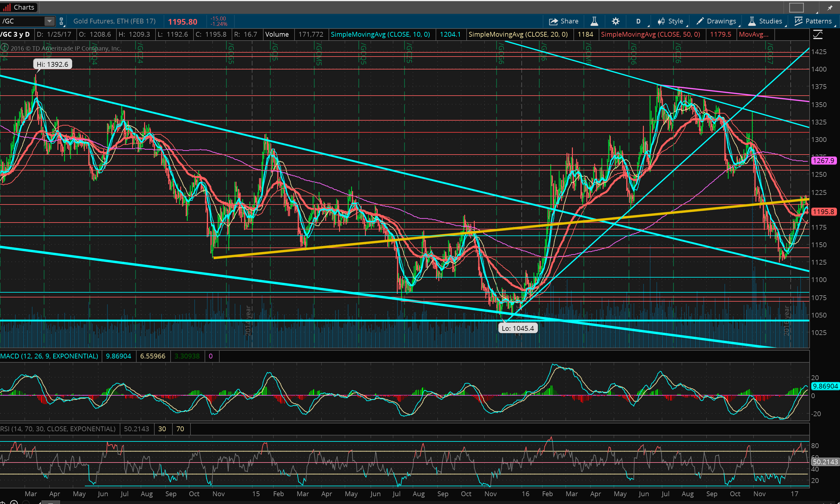Open the grid layout rectangle selector
The image size is (840, 504).
796,7
